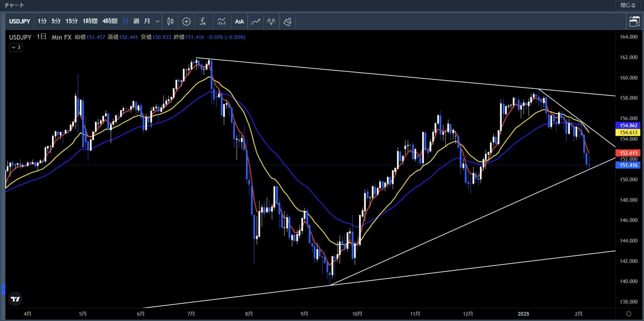
Task: Click the 2025 time axis label
Action: click(x=523, y=314)
